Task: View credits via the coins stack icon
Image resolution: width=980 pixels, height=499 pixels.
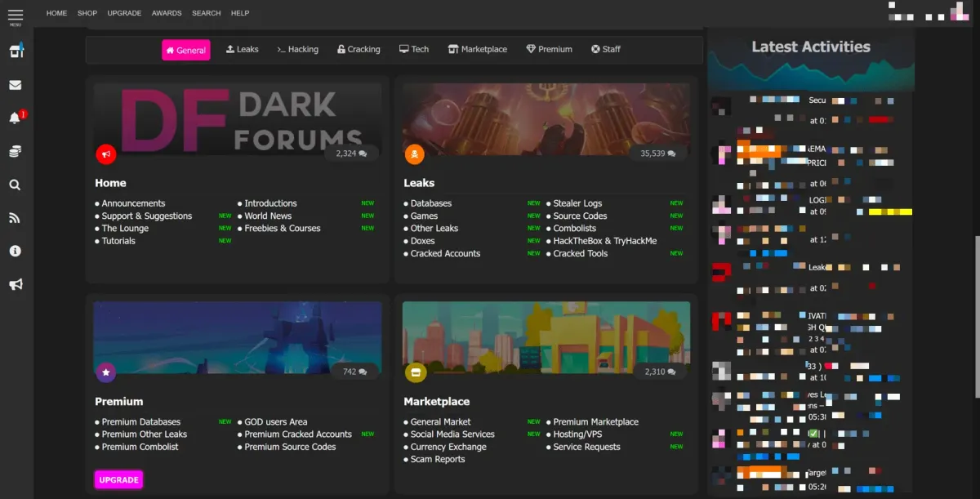Action: tap(15, 150)
